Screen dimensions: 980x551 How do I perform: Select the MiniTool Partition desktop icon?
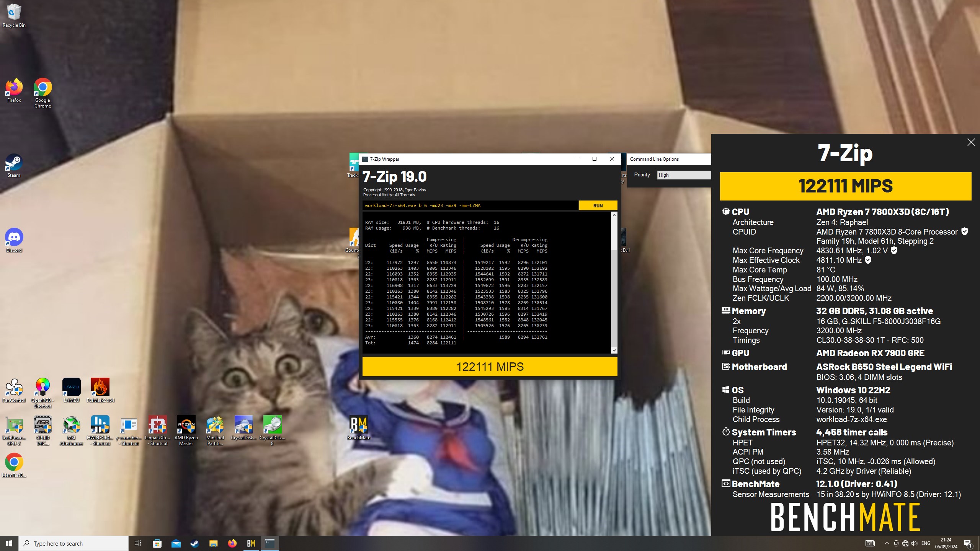click(x=215, y=430)
